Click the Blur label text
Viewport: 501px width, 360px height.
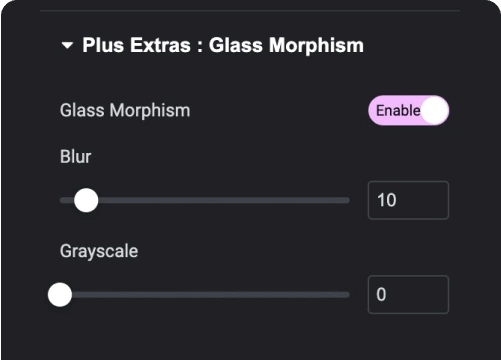[75, 157]
